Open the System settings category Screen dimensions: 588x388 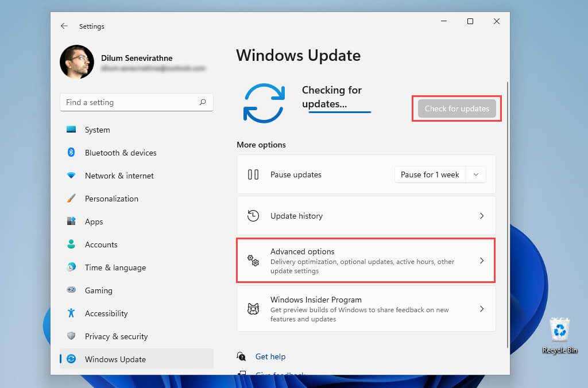pyautogui.click(x=137, y=130)
